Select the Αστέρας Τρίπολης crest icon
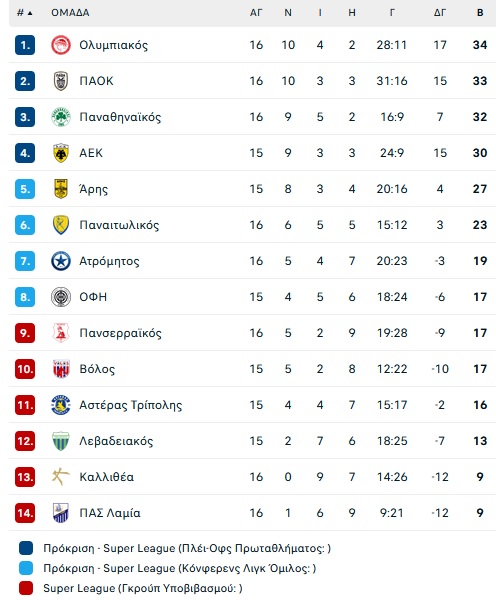Image resolution: width=496 pixels, height=600 pixels. (61, 405)
